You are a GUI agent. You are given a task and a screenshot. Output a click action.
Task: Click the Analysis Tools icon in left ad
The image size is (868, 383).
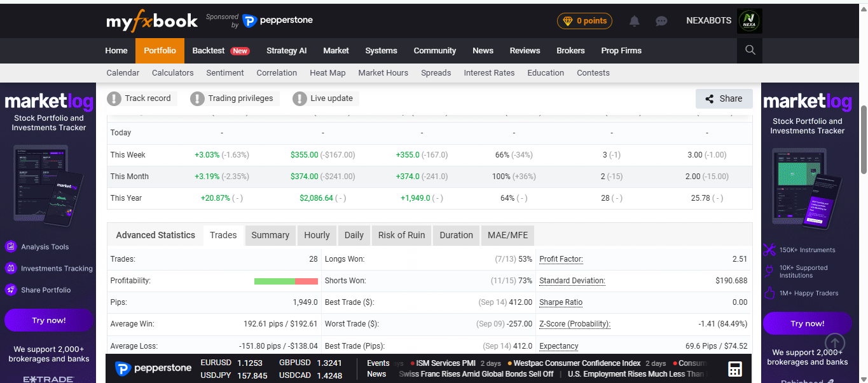click(11, 246)
